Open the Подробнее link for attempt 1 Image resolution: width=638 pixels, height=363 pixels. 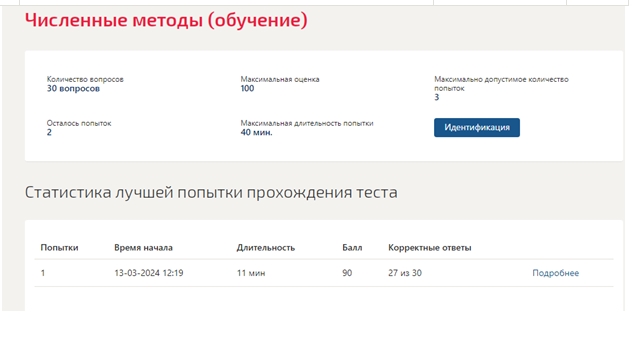555,273
